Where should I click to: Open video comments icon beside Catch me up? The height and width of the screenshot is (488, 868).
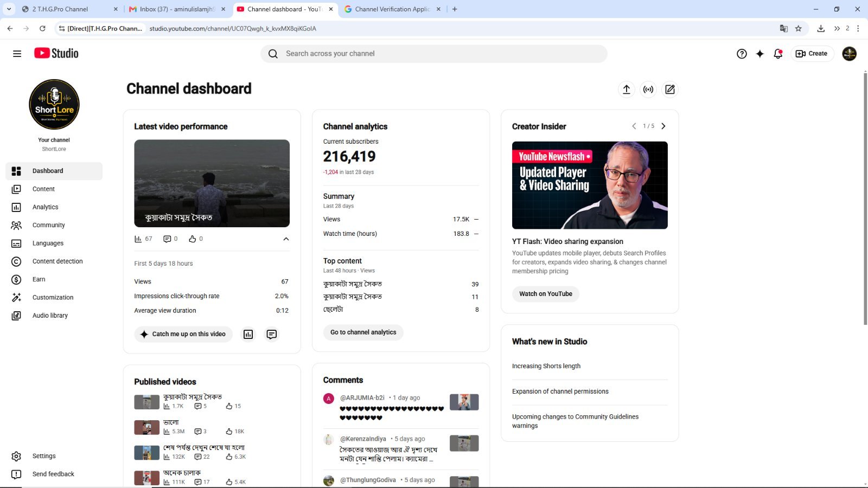pos(272,335)
